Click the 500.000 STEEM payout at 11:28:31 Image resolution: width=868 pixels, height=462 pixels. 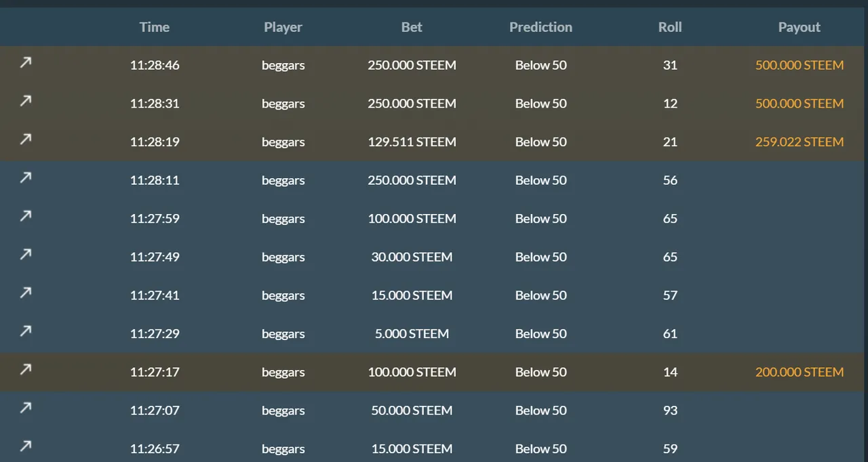pyautogui.click(x=800, y=104)
